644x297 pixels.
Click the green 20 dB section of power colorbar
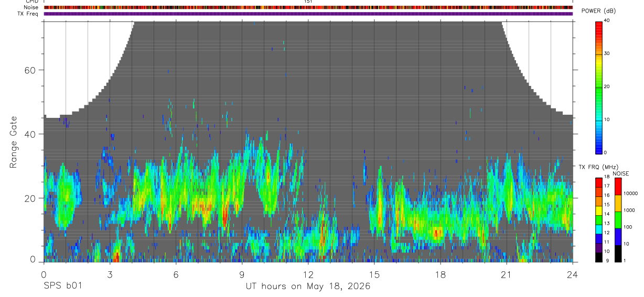point(599,87)
